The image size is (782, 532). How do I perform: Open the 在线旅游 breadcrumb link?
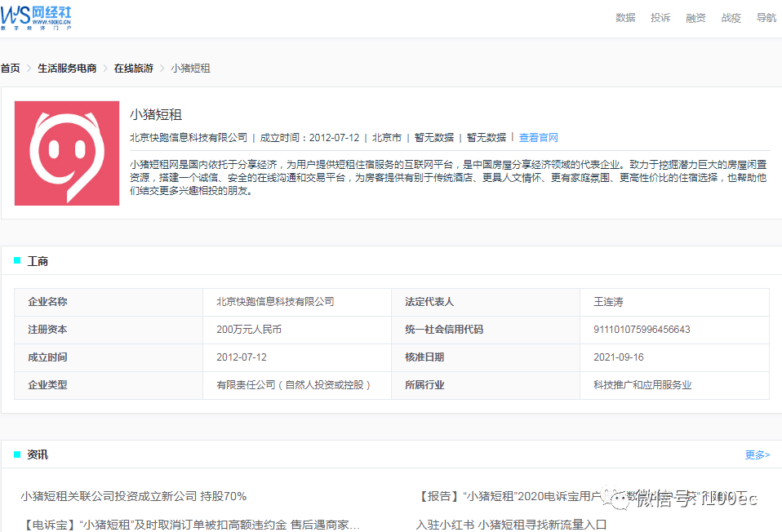tap(133, 69)
